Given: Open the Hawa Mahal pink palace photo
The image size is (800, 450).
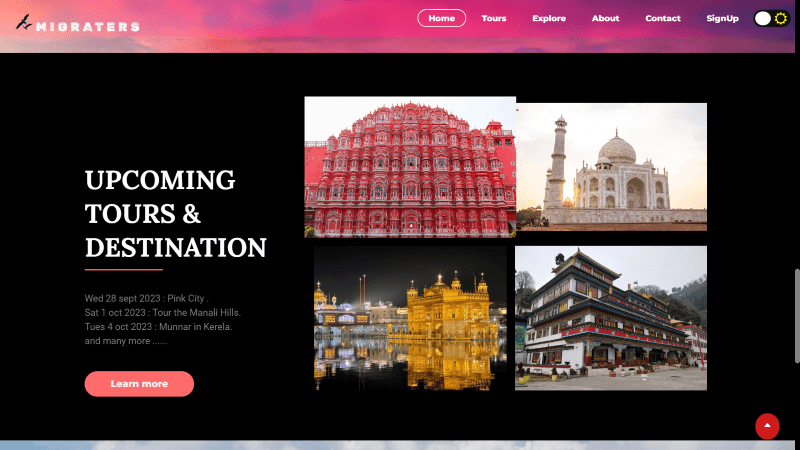Looking at the screenshot, I should (410, 167).
